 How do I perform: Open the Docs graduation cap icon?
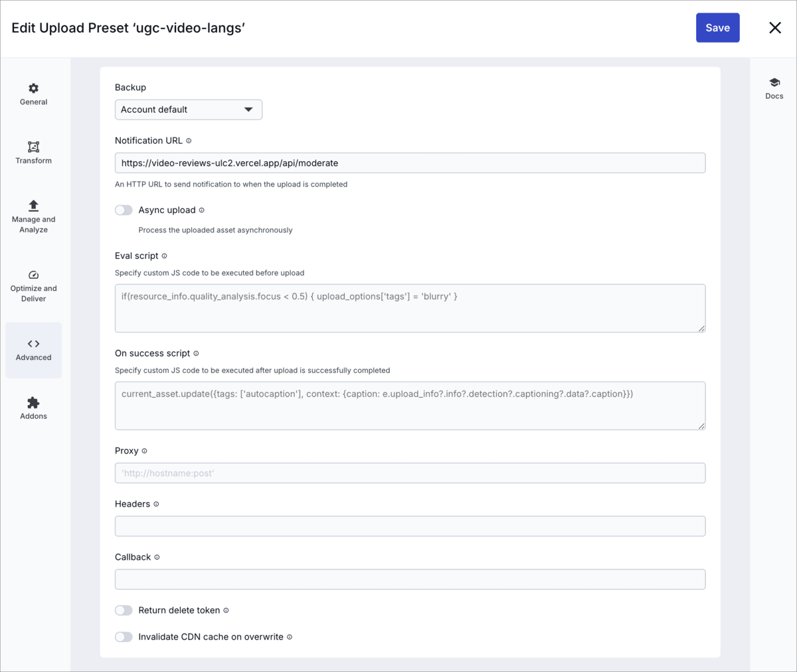pyautogui.click(x=774, y=82)
